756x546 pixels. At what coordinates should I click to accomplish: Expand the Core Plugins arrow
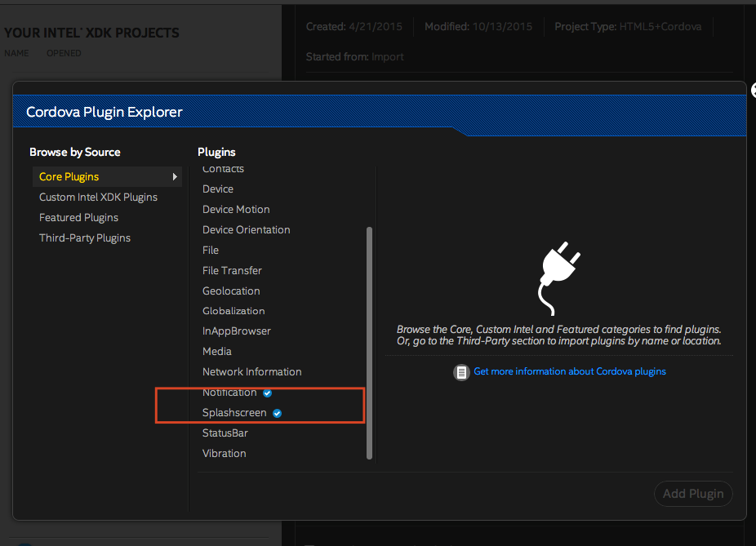(x=174, y=177)
